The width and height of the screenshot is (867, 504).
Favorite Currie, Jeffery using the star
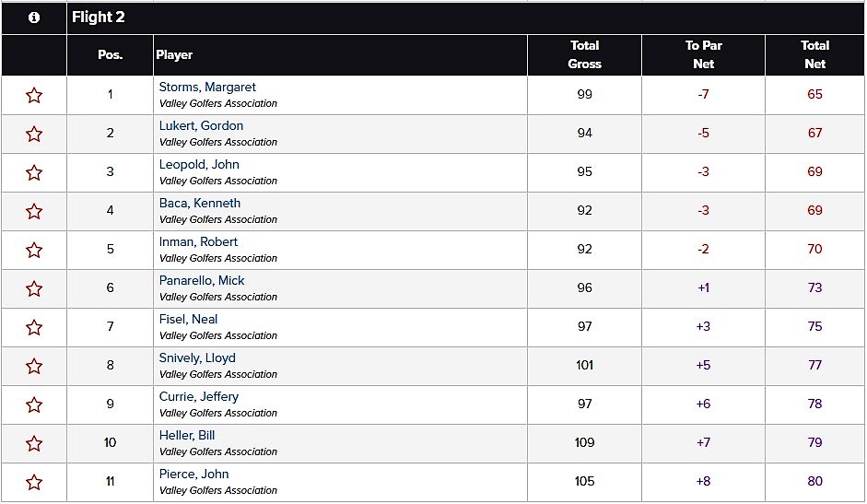pyautogui.click(x=34, y=405)
